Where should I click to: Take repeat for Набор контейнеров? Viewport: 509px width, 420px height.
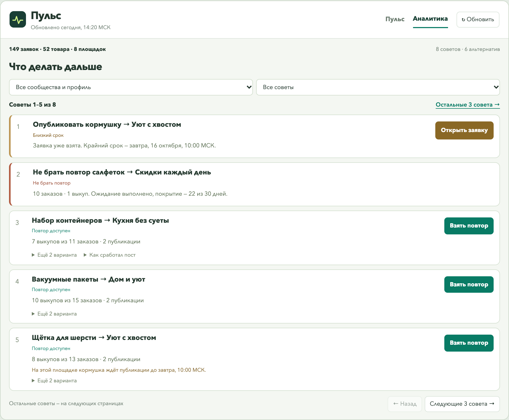(x=469, y=226)
